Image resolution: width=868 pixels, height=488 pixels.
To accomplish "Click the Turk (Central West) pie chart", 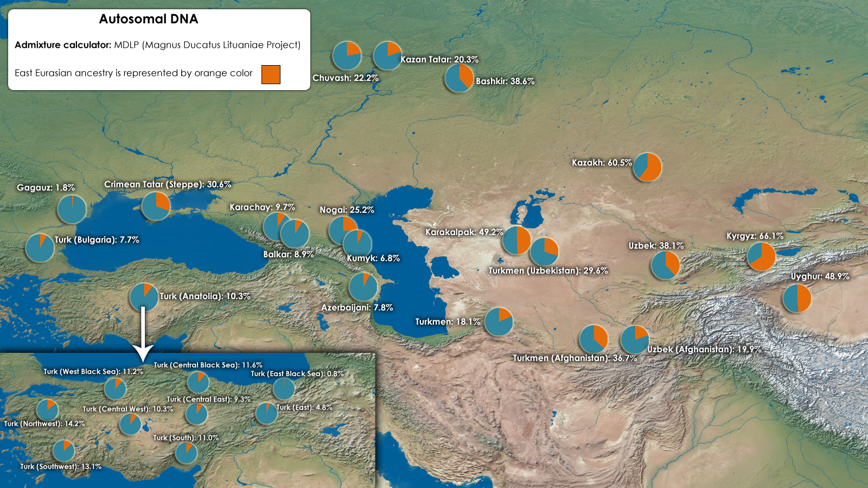I will (130, 424).
